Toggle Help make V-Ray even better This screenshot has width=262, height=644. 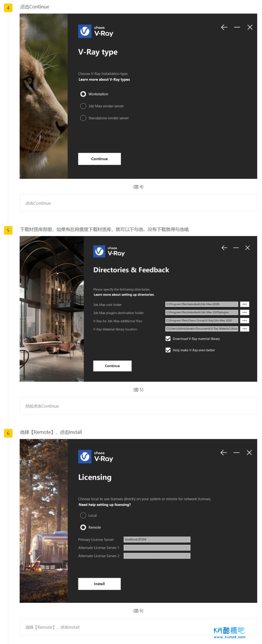pos(168,350)
